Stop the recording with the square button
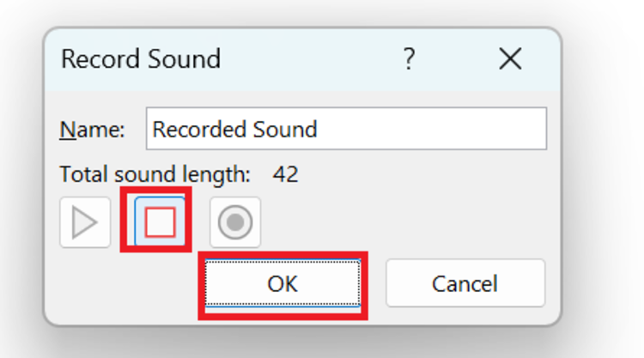The image size is (644, 358). (160, 222)
